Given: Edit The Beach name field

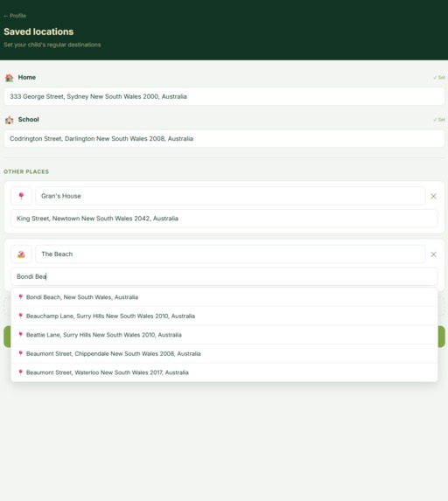Looking at the screenshot, I should (230, 254).
